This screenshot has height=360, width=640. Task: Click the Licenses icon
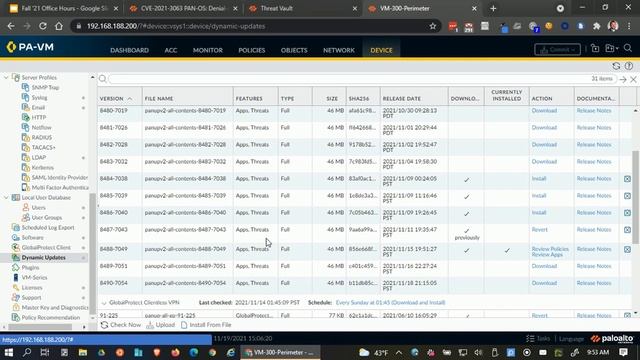point(16,287)
